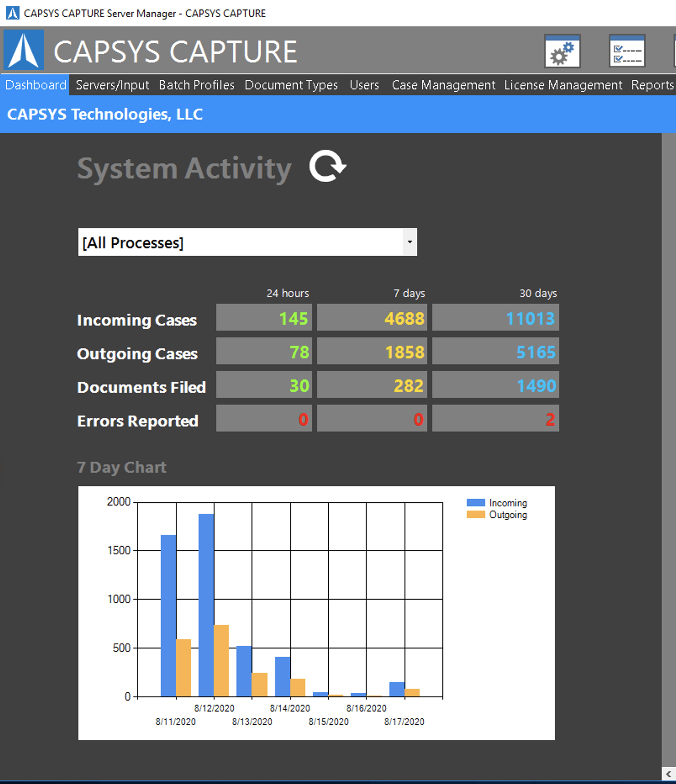Click Errors Reported 7 days value 0

[372, 418]
